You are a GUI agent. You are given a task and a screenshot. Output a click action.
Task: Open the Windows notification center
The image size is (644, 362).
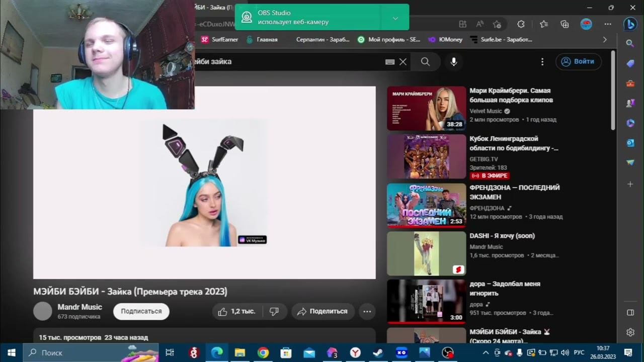pyautogui.click(x=628, y=353)
